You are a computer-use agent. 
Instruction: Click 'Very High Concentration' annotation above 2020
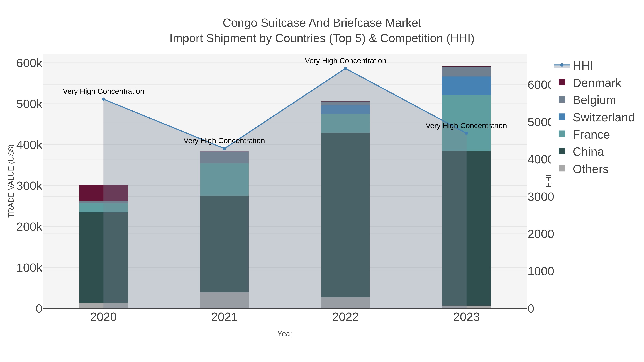(104, 91)
